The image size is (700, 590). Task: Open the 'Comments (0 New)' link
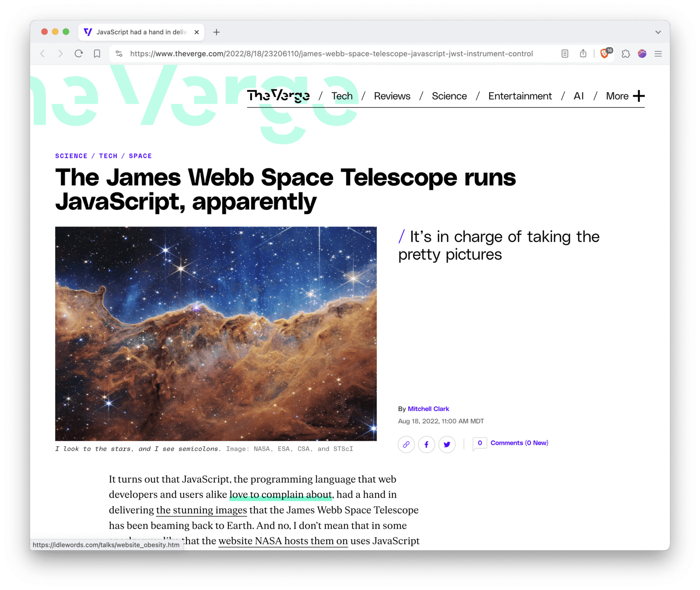pyautogui.click(x=519, y=443)
